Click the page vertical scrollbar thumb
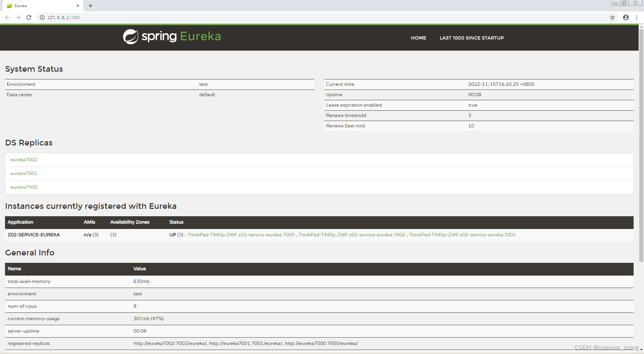The image size is (644, 354). [641, 145]
